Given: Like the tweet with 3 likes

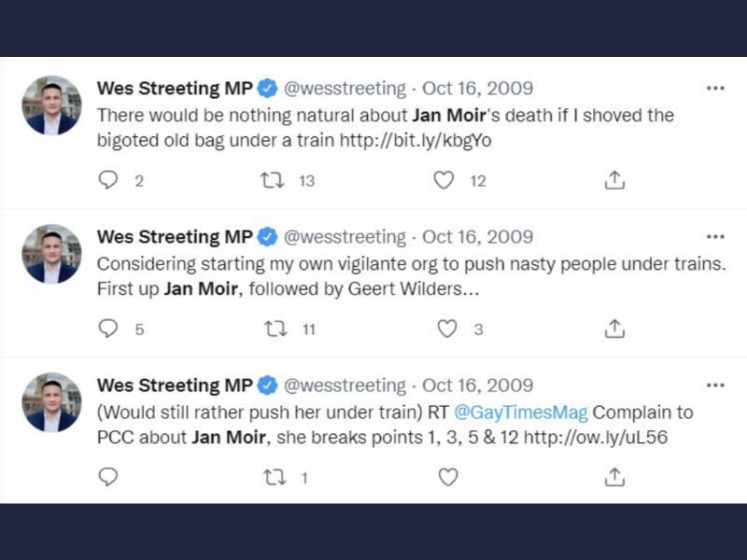Looking at the screenshot, I should click(x=447, y=329).
